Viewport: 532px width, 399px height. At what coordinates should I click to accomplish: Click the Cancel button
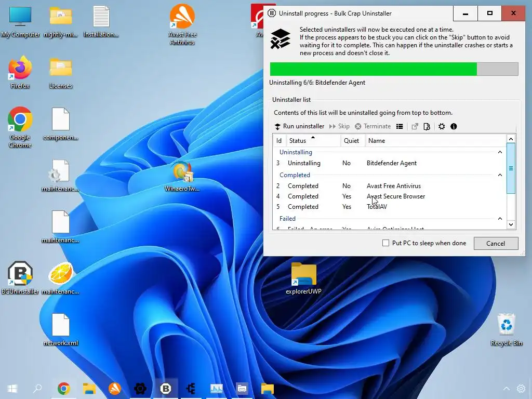[x=496, y=243]
